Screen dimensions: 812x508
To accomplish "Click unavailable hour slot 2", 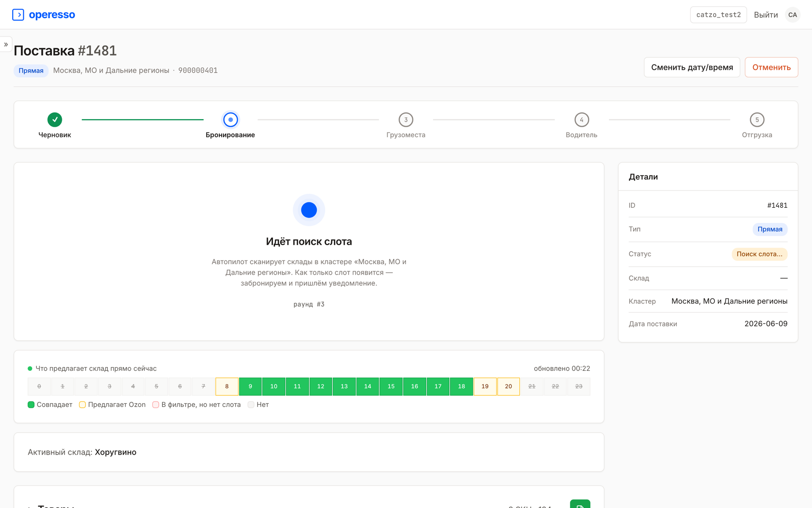I will [x=86, y=387].
